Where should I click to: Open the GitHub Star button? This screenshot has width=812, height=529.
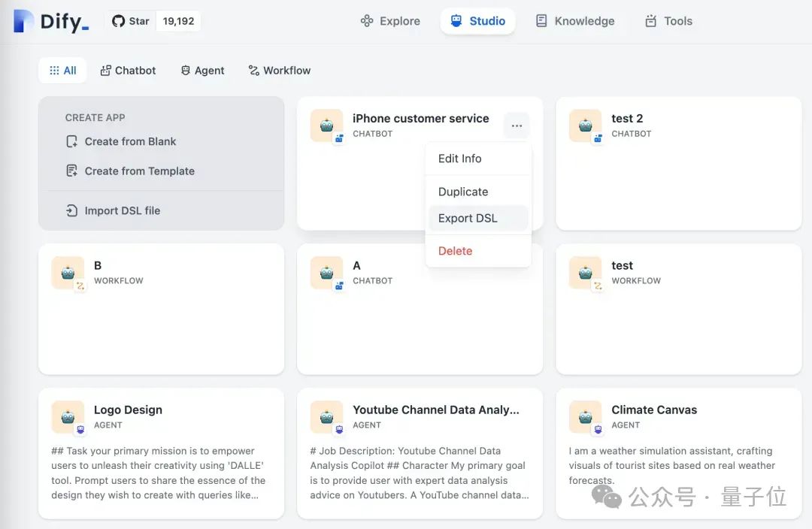[x=131, y=21]
